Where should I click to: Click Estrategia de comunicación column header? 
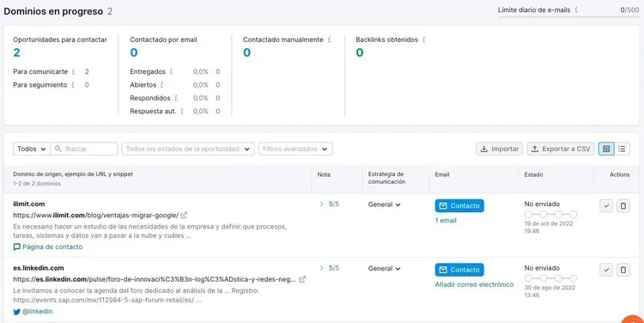click(x=386, y=178)
